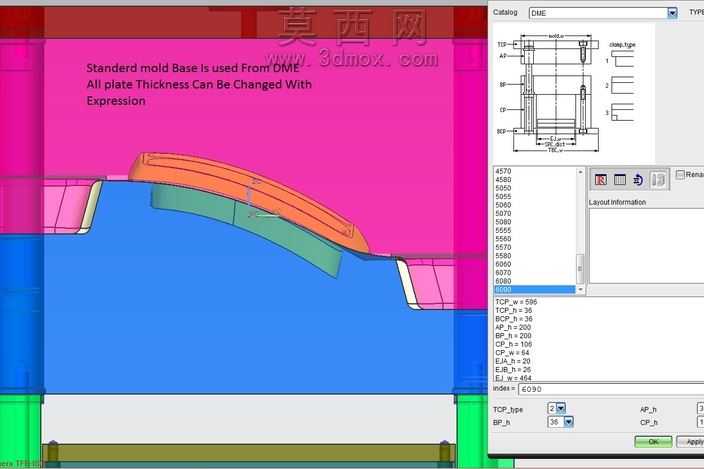704x469 pixels.
Task: Click the index input field showing 6090
Action: click(x=611, y=389)
